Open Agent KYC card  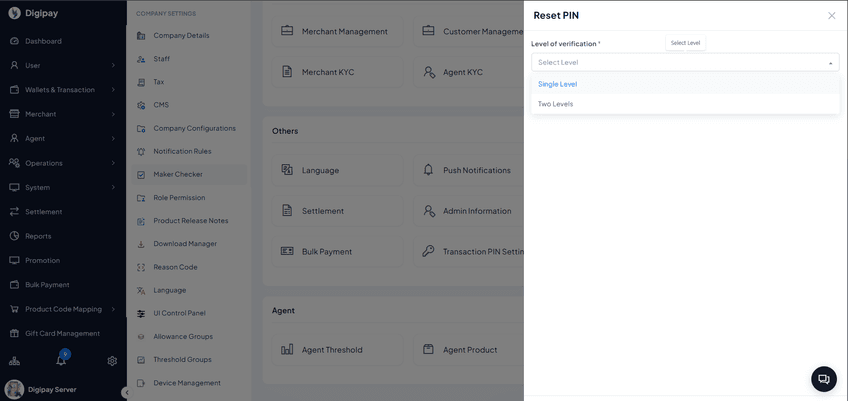pos(468,72)
